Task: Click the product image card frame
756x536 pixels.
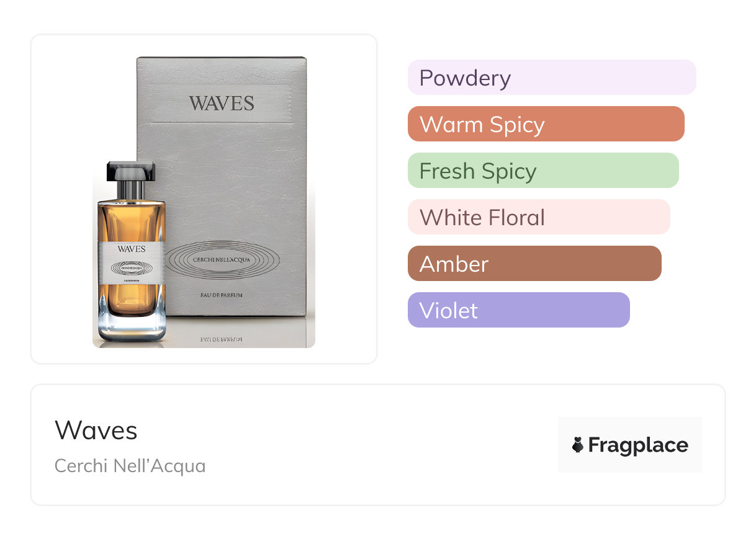Action: point(204,199)
